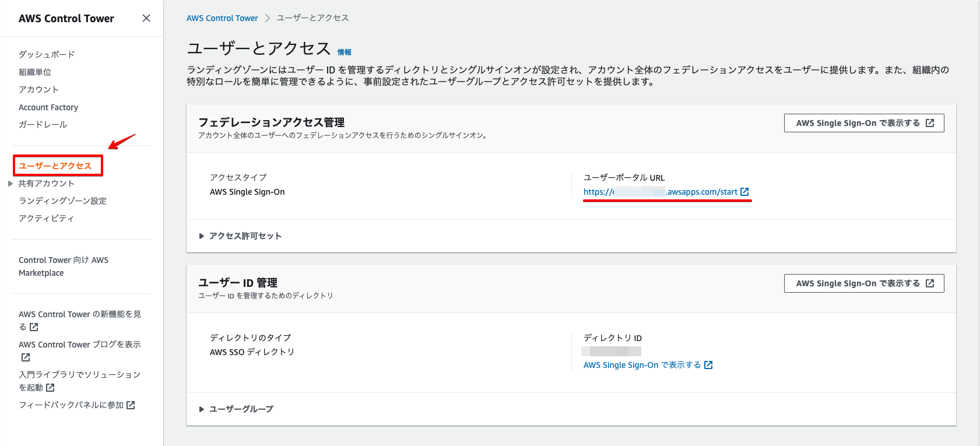
Task: Click external link icon beside user portal URL
Action: pyautogui.click(x=744, y=192)
